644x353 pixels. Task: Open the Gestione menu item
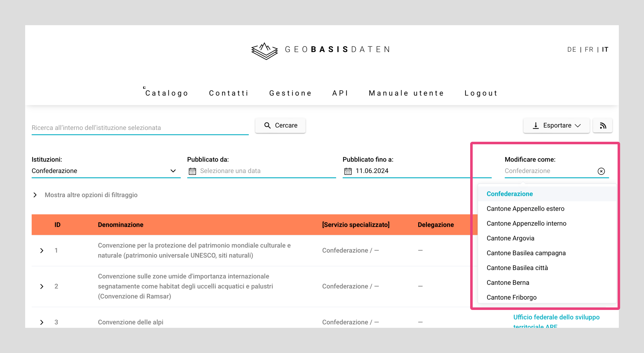(x=290, y=93)
